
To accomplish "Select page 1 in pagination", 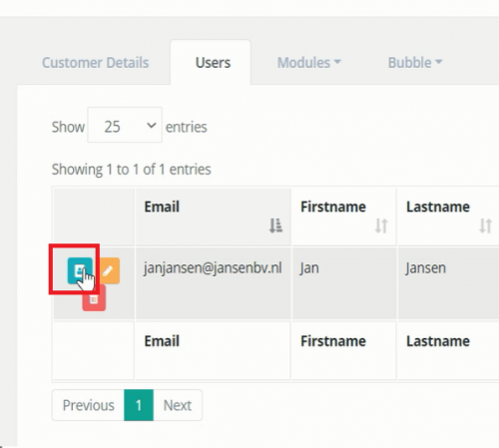I will click(139, 405).
